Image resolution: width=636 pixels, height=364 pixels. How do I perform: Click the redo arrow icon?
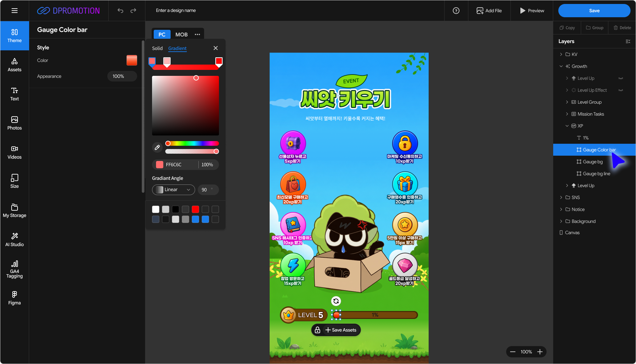(133, 11)
